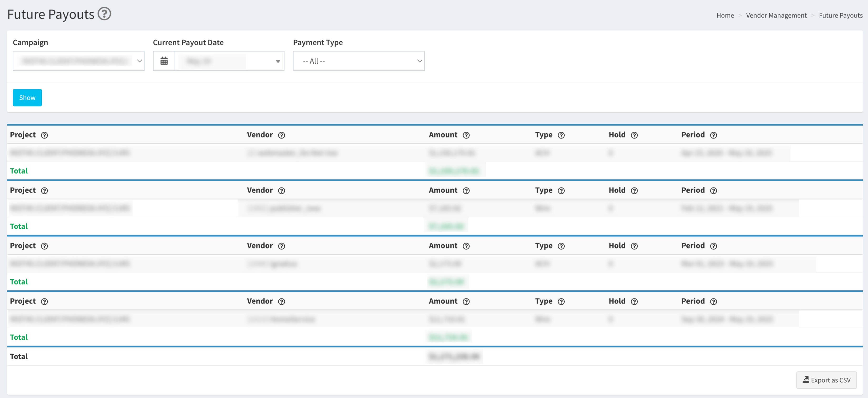Click help icon beside last table's Hold header
This screenshot has width=868, height=398.
pyautogui.click(x=634, y=302)
